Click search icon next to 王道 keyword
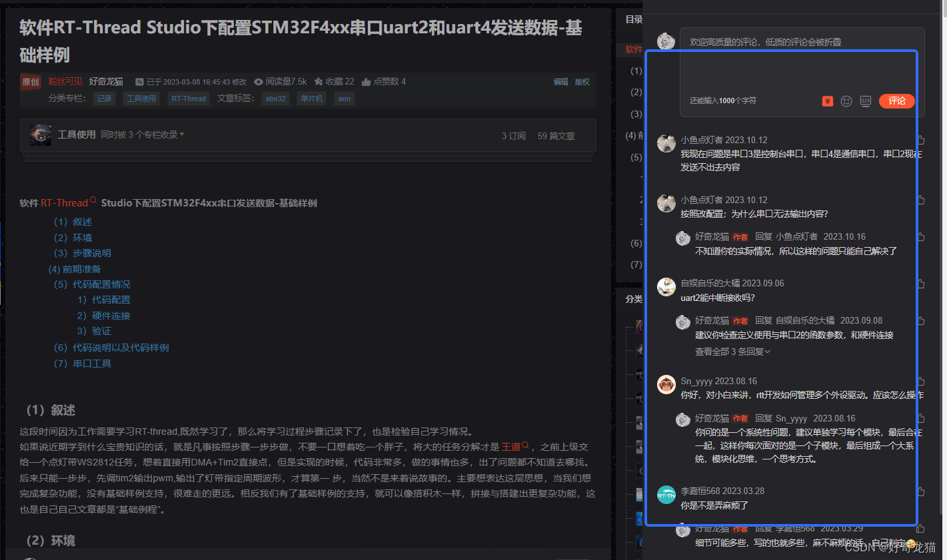This screenshot has width=947, height=560. pyautogui.click(x=525, y=445)
